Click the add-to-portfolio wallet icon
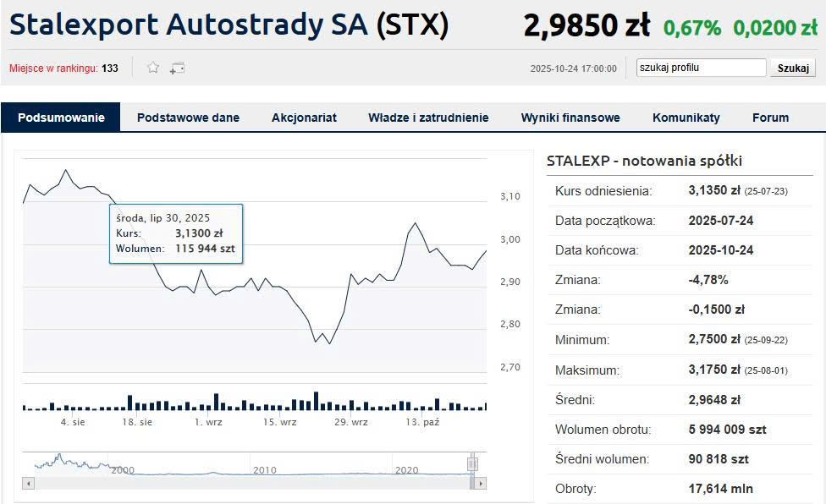 (x=177, y=68)
